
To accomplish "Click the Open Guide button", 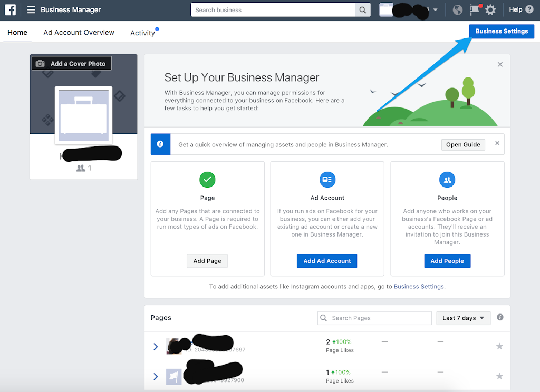I will click(463, 145).
